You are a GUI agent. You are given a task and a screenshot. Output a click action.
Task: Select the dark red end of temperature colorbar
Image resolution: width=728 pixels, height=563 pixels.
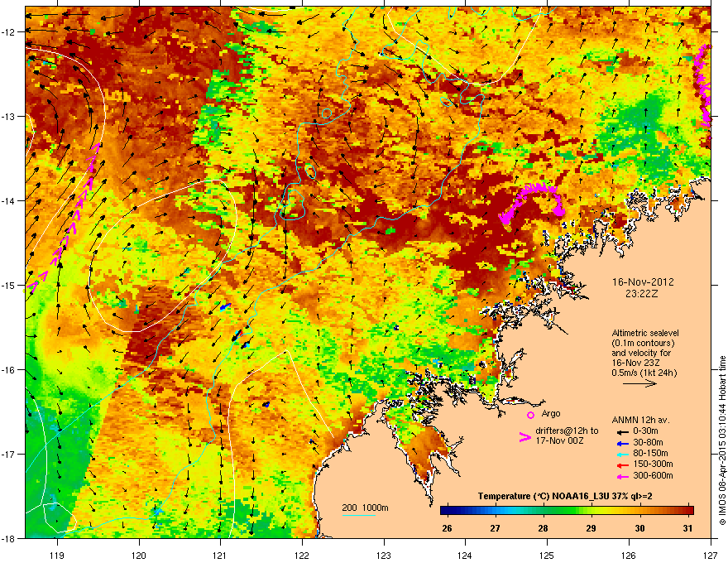(x=689, y=511)
